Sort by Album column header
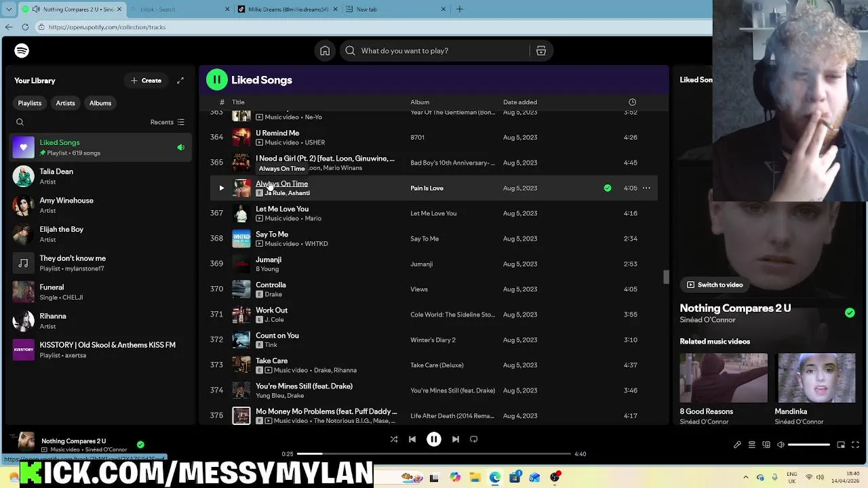This screenshot has height=488, width=868. pos(420,102)
